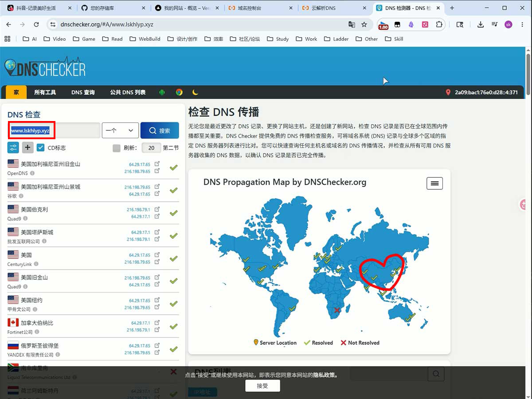Go back to previous page
The height and width of the screenshot is (399, 532).
(x=9, y=25)
